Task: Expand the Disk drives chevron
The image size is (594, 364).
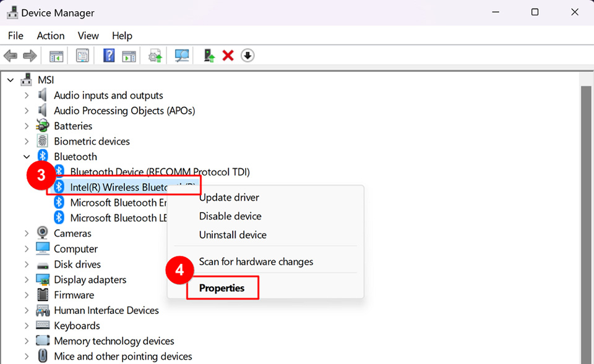Action: click(x=27, y=264)
